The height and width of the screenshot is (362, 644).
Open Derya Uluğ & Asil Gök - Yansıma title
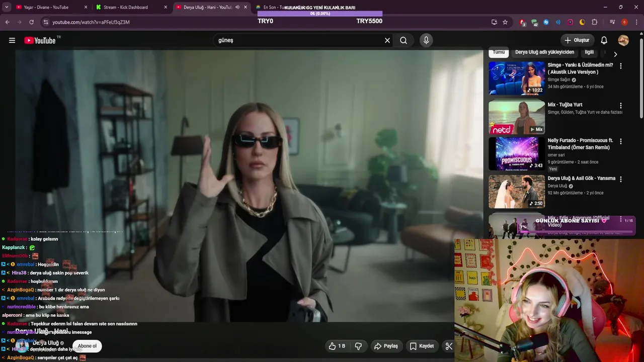582,178
